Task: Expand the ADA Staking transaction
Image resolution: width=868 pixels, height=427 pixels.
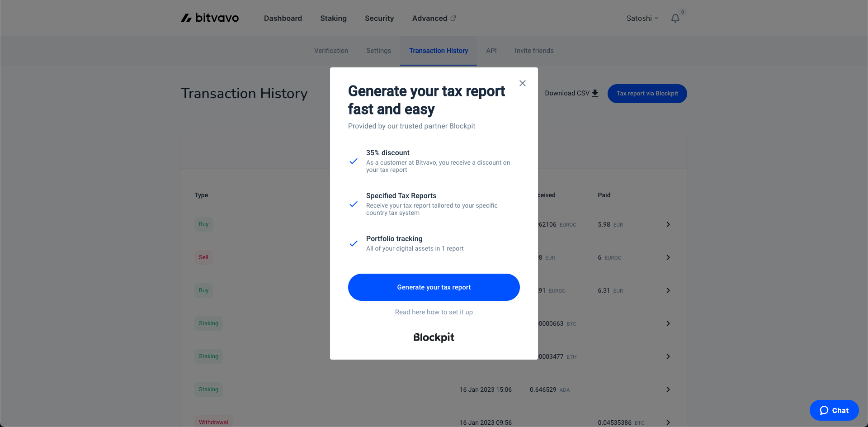Action: click(x=668, y=389)
